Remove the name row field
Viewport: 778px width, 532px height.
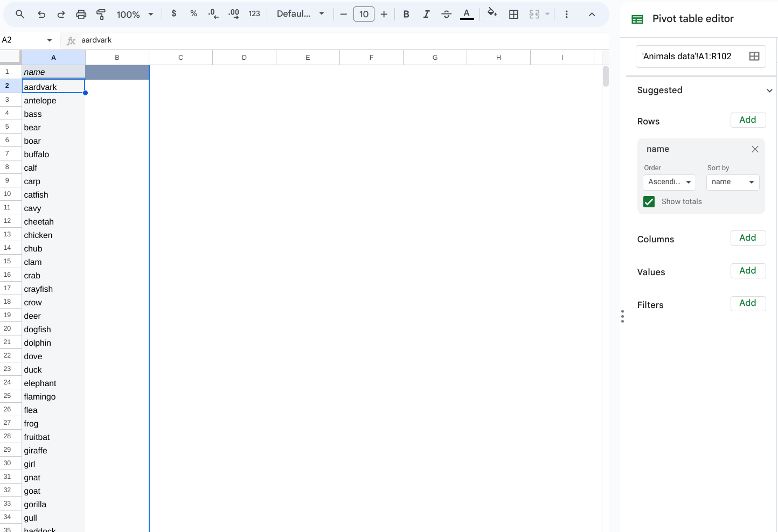pyautogui.click(x=755, y=149)
